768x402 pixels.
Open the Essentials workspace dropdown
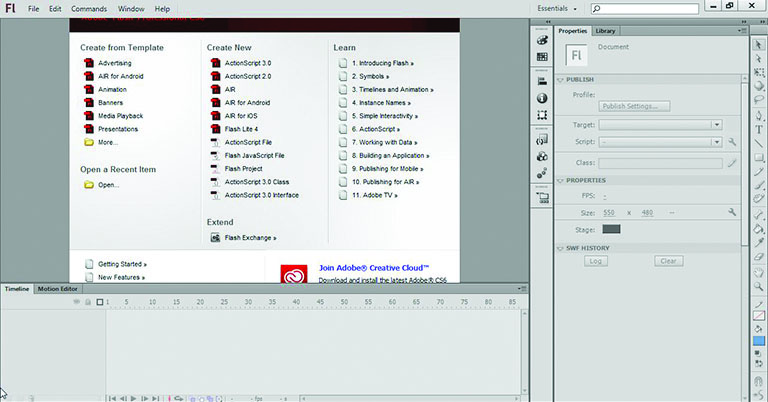point(557,8)
